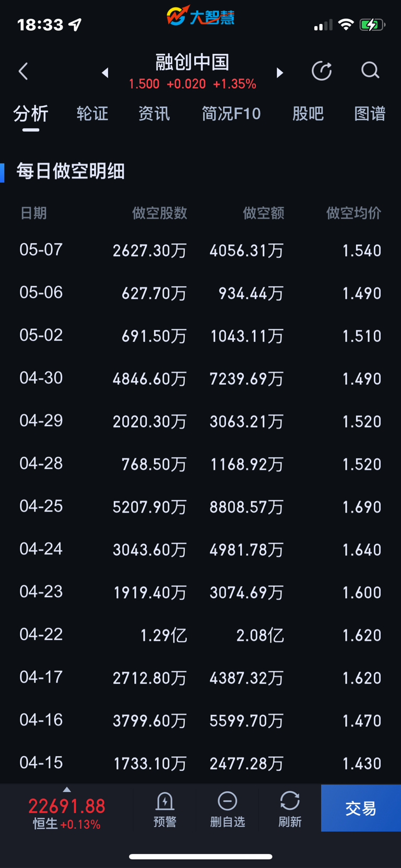The height and width of the screenshot is (868, 401).
Task: Tap the 预警 alert bell icon
Action: tap(165, 809)
